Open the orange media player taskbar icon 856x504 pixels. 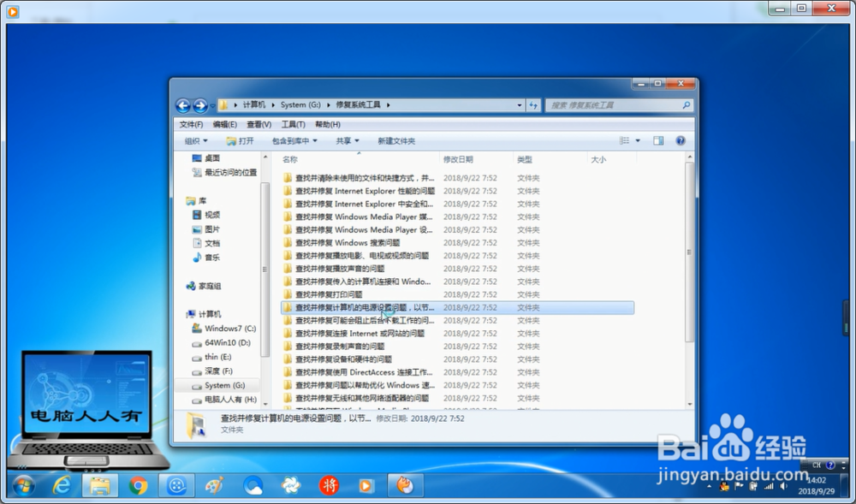366,485
